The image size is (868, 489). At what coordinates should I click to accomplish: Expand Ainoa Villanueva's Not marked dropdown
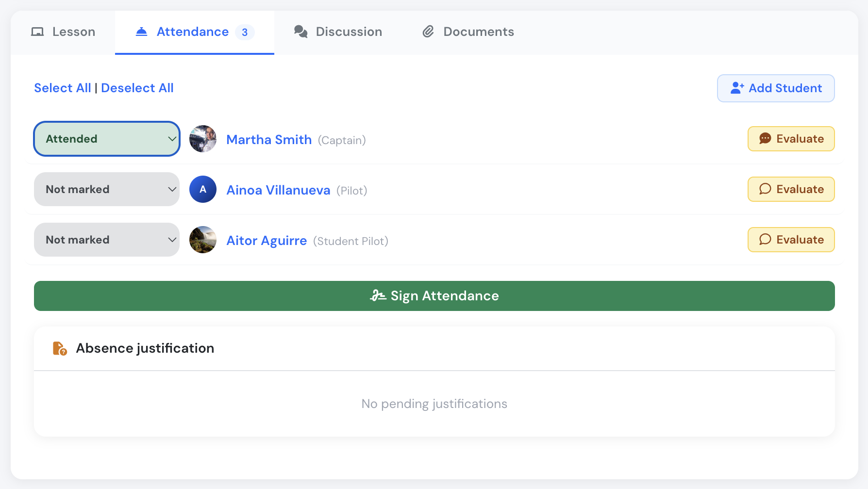point(107,189)
